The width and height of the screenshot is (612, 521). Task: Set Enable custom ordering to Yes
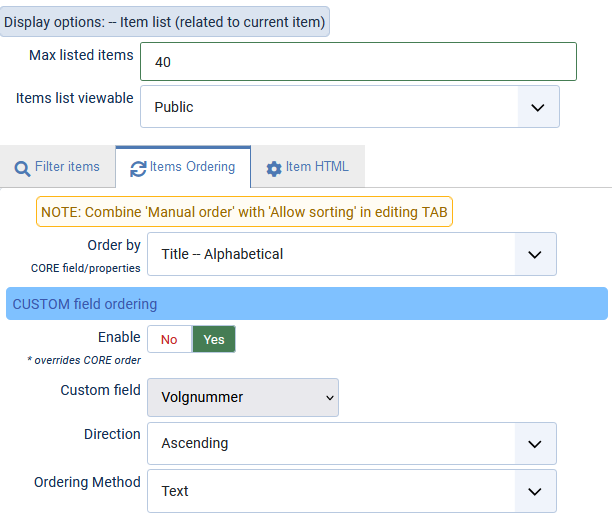click(214, 339)
